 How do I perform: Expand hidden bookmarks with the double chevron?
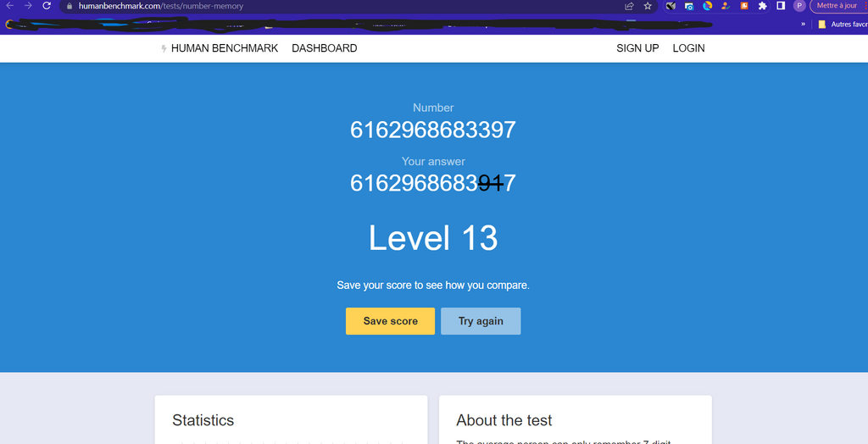803,25
